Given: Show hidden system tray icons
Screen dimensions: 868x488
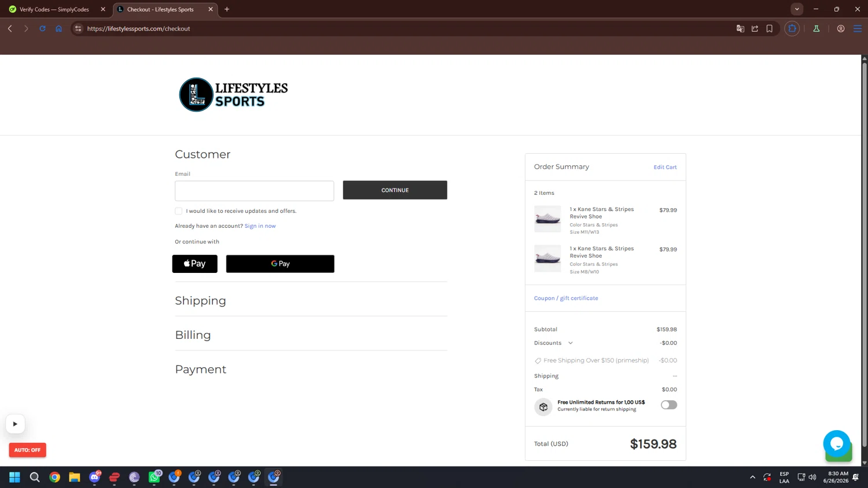Looking at the screenshot, I should (753, 477).
